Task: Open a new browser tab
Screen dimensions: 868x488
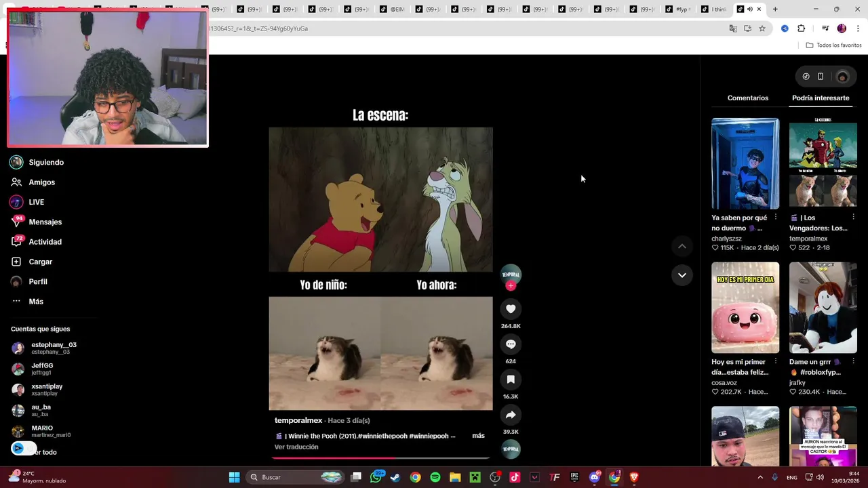Action: [775, 9]
